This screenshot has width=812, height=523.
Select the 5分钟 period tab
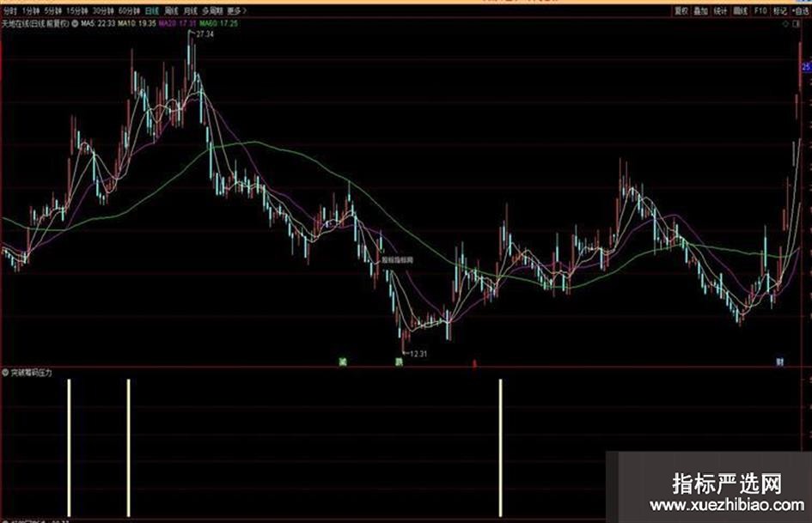52,11
